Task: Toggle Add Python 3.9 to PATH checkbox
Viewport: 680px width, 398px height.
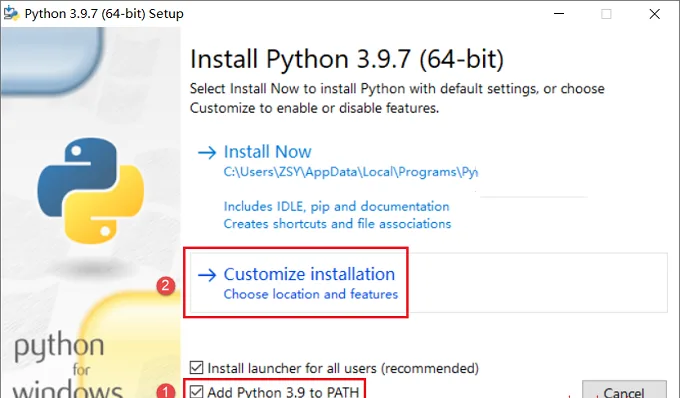Action: [196, 391]
